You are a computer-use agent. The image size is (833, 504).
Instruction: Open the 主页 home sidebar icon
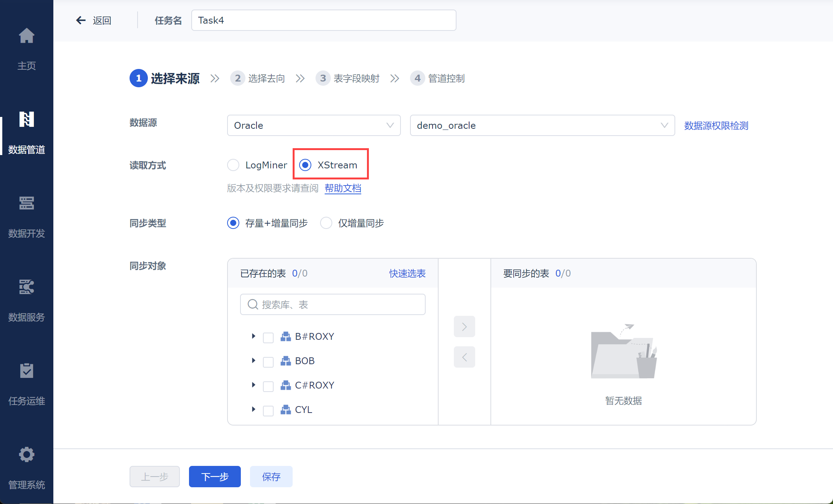coord(27,36)
